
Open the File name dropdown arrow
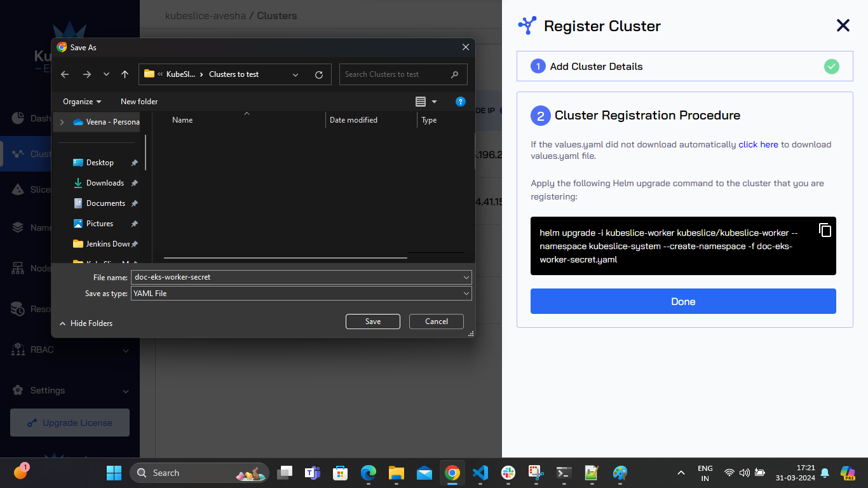467,278
